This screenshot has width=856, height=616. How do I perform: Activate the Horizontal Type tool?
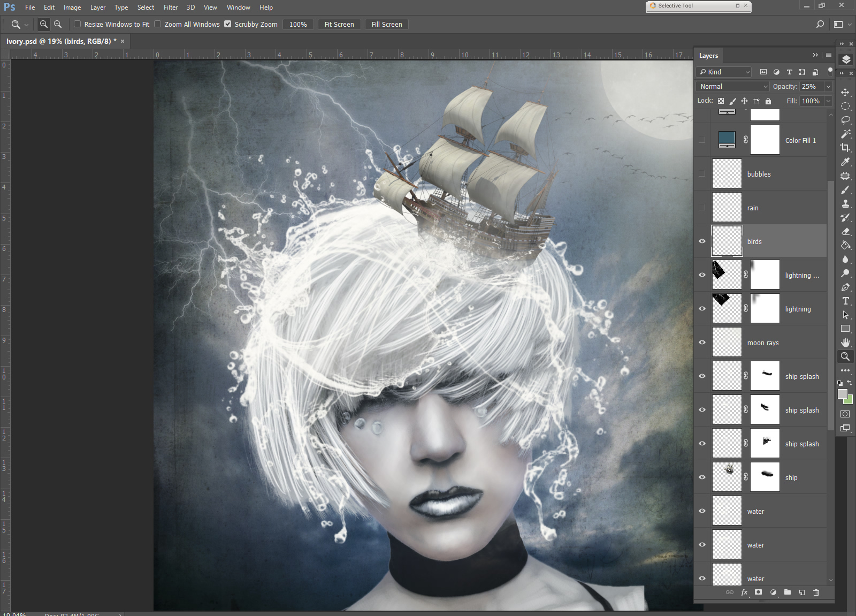(845, 301)
